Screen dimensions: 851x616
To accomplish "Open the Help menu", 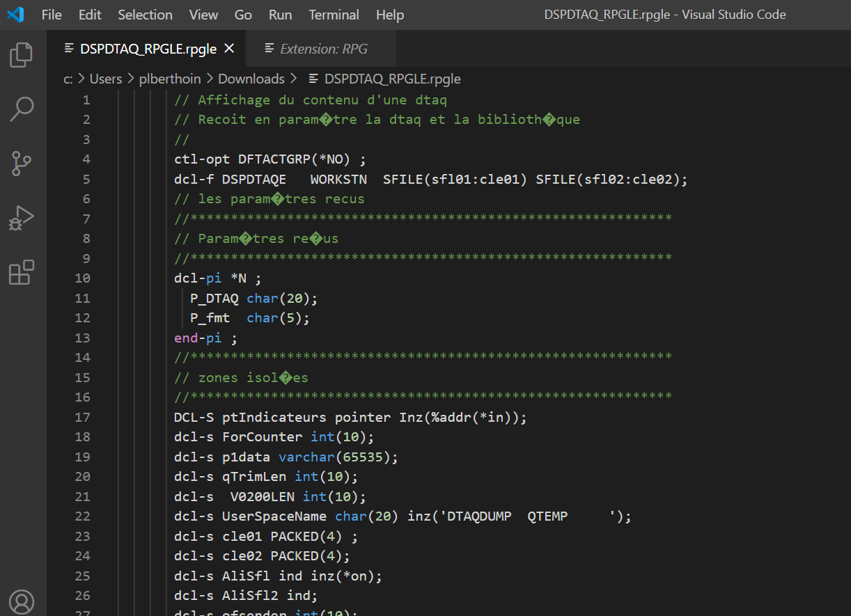I will pyautogui.click(x=389, y=15).
